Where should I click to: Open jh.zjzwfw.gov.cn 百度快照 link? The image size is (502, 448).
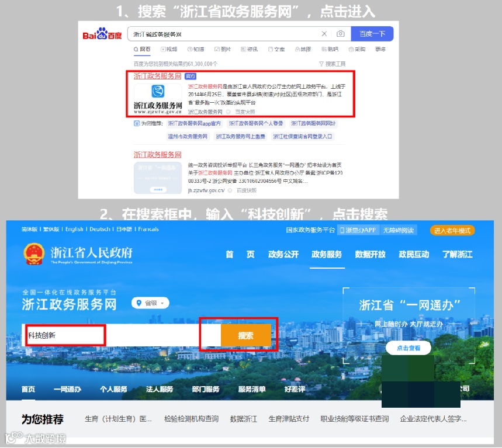click(x=246, y=190)
